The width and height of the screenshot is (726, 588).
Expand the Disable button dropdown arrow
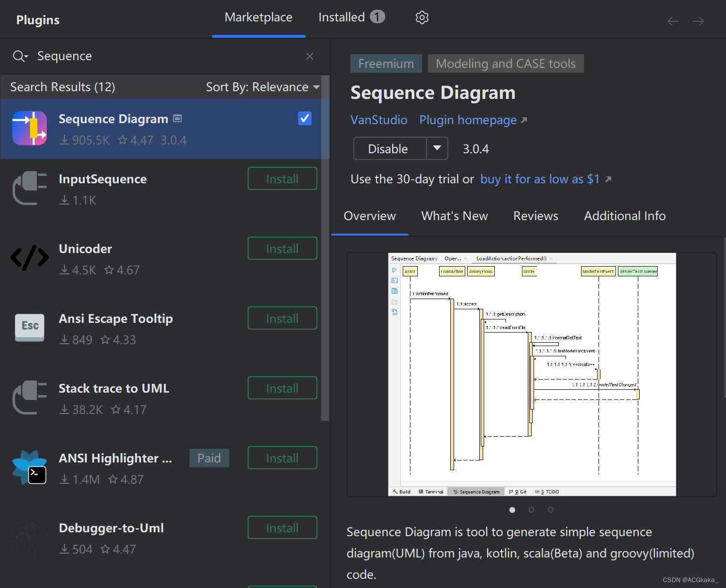[437, 148]
